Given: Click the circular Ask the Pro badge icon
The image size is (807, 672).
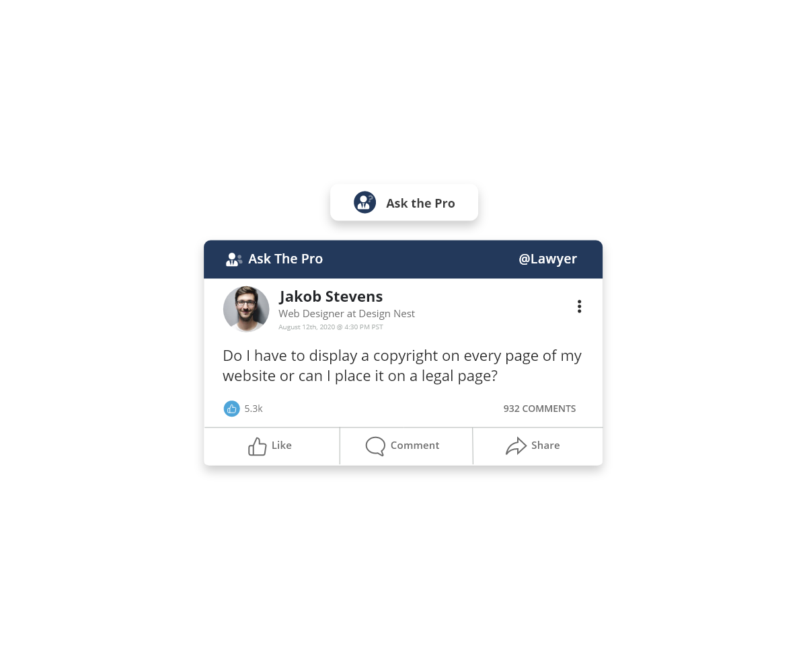Looking at the screenshot, I should tap(364, 202).
